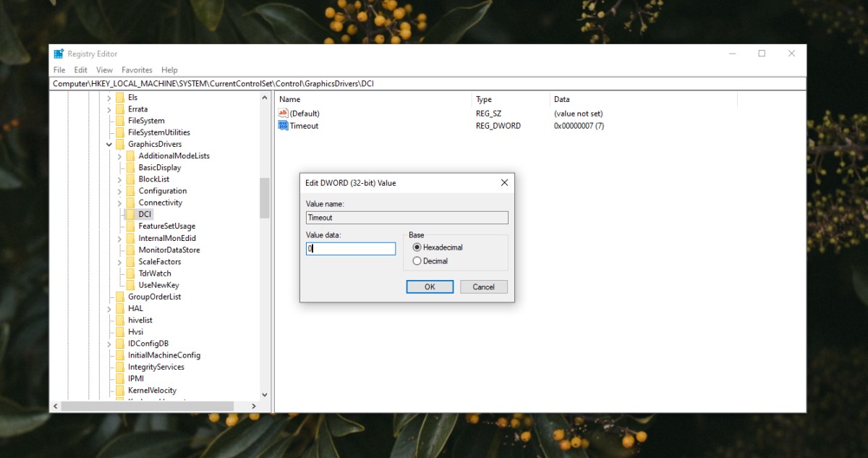
Task: Open the Edit menu
Action: [x=80, y=69]
